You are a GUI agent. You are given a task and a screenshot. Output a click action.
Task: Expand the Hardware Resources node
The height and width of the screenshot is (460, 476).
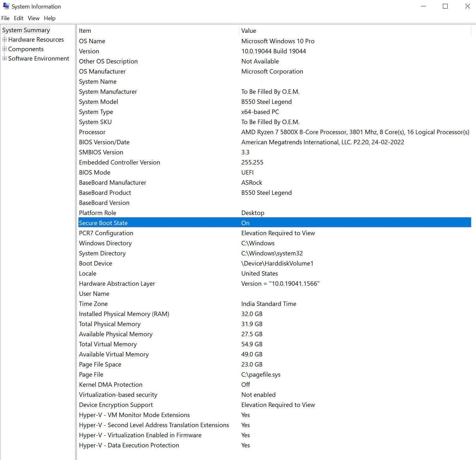[x=4, y=39]
